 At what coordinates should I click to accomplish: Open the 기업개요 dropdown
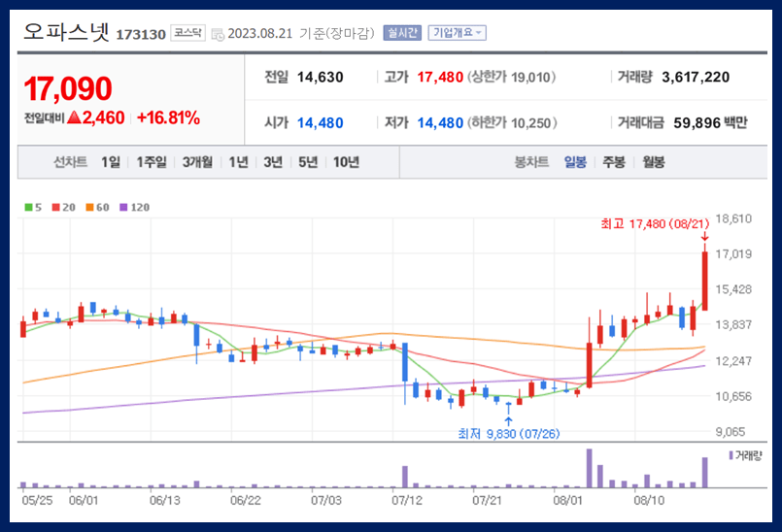[x=457, y=33]
